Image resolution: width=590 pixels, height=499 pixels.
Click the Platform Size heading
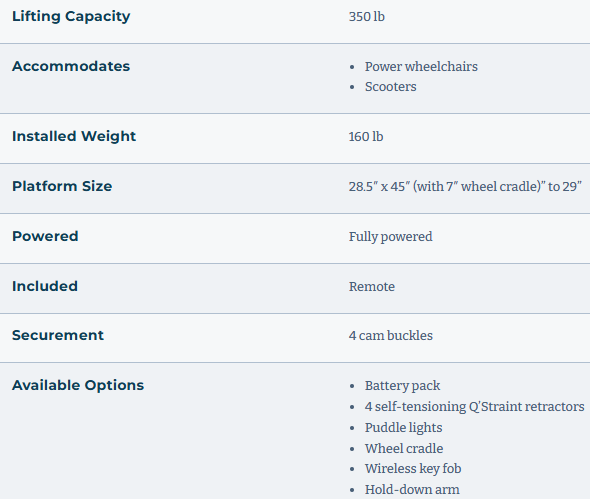62,186
